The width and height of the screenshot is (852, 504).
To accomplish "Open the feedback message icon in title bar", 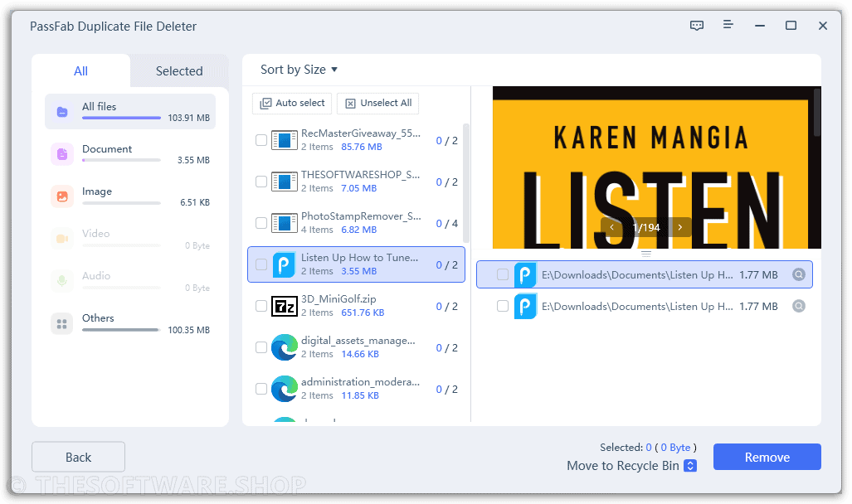I will [697, 26].
